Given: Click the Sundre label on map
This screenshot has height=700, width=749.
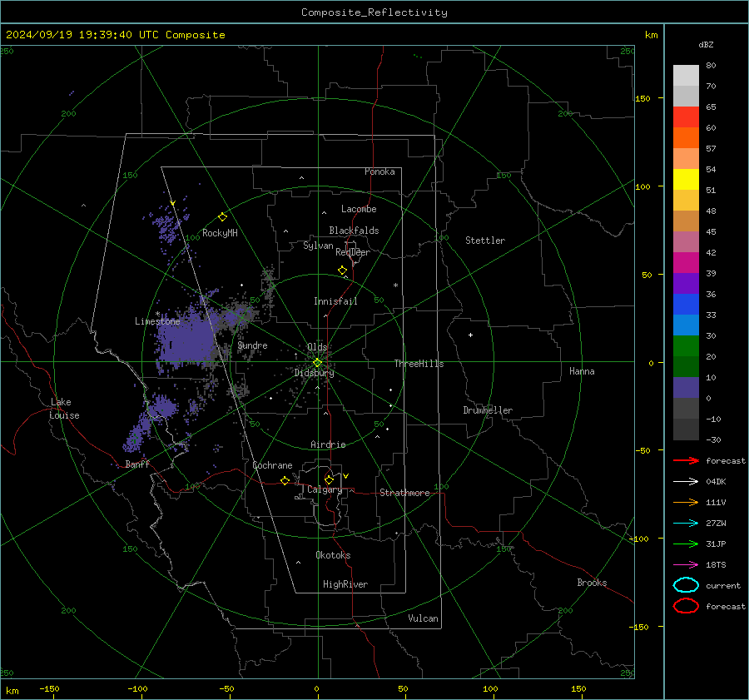Looking at the screenshot, I should pos(252,345).
